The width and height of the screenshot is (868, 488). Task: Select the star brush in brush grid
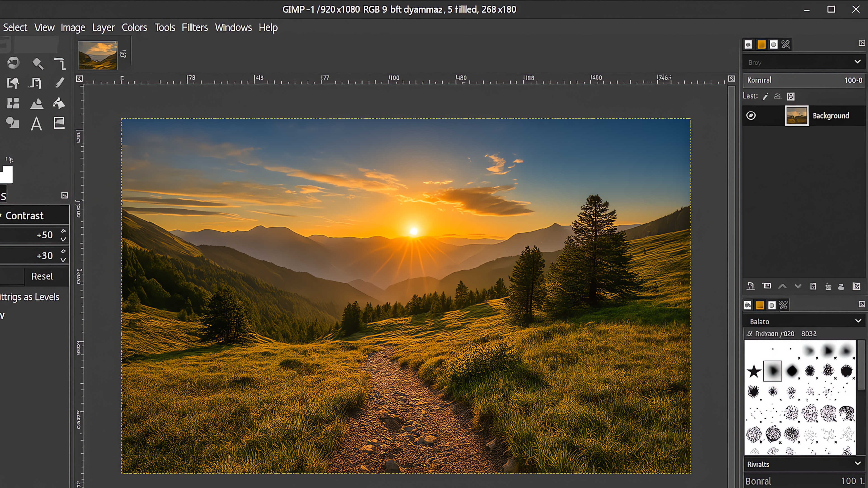coord(753,371)
